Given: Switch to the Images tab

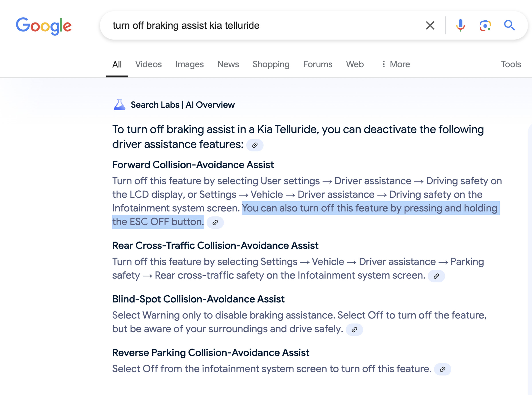Looking at the screenshot, I should [190, 64].
